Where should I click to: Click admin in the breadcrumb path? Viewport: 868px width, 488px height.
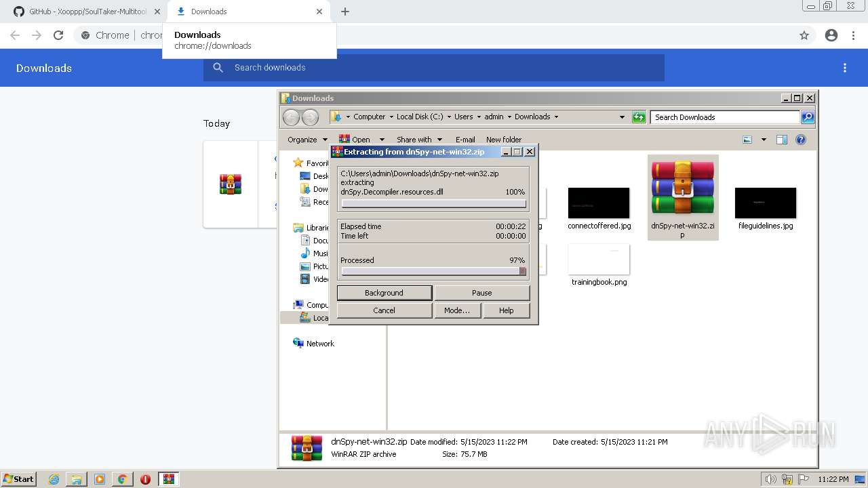point(494,117)
